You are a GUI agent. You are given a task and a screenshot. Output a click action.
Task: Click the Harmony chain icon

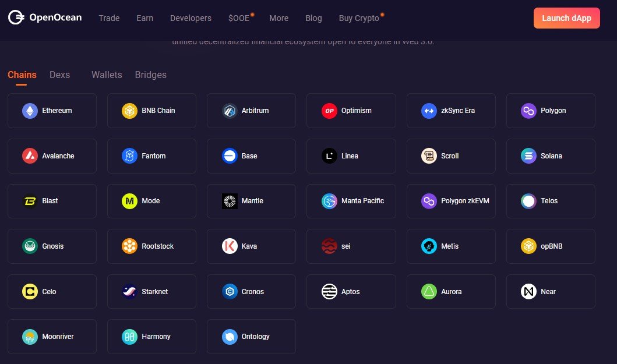(129, 337)
